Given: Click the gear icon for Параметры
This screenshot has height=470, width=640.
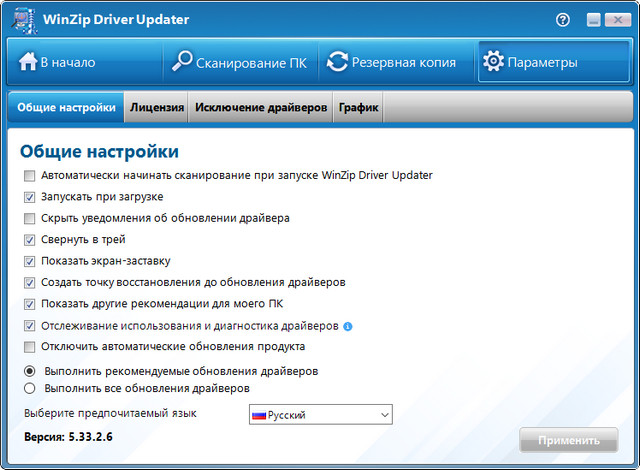Looking at the screenshot, I should [x=493, y=62].
